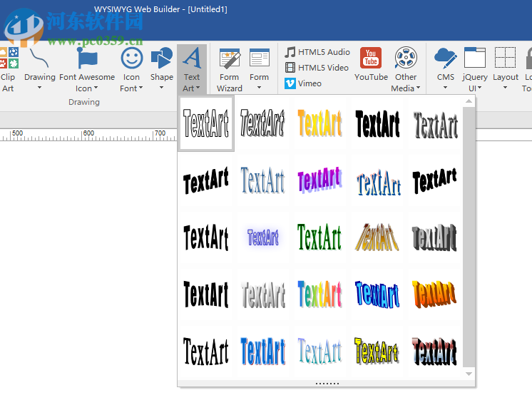Select the pale teal thin TextArt style
532x420 pixels.
click(319, 352)
